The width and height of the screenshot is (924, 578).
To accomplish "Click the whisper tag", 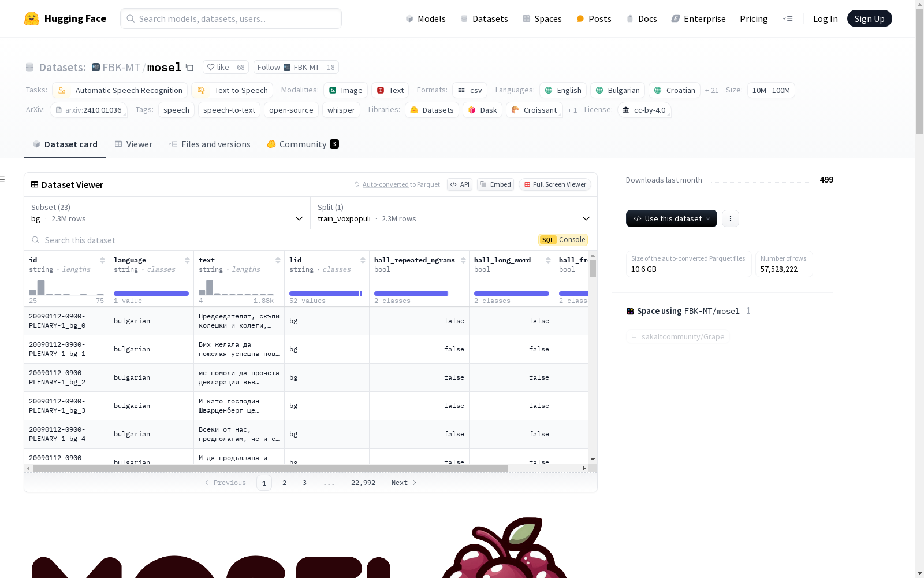I will coord(341,110).
